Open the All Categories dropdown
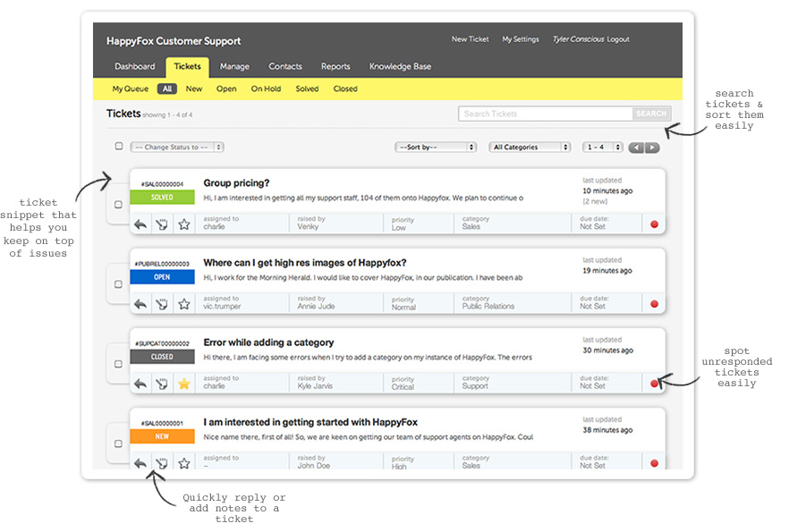 point(530,147)
